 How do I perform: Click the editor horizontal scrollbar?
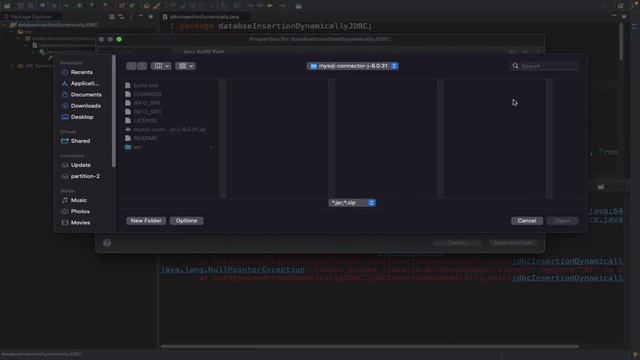[369, 347]
